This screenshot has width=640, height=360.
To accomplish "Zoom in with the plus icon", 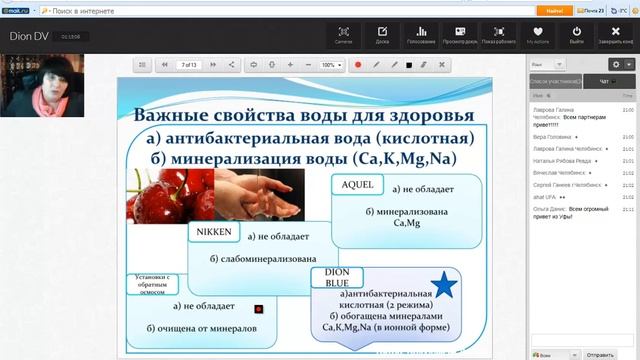I will 290,65.
